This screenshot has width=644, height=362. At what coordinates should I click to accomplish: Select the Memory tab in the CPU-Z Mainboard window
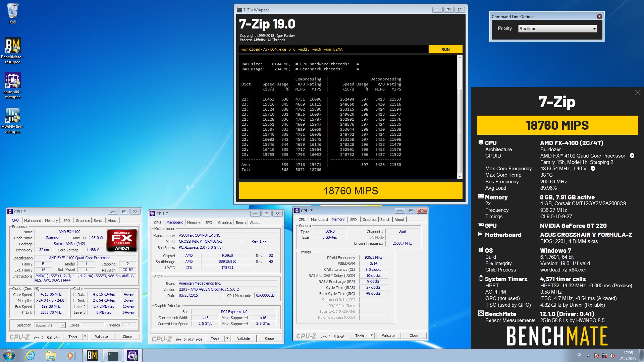(194, 223)
